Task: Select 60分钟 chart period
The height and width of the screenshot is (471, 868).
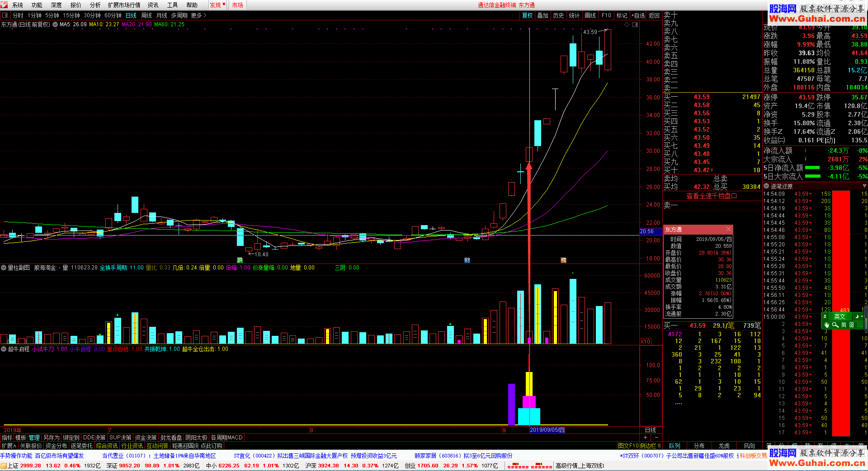Action: pos(113,15)
